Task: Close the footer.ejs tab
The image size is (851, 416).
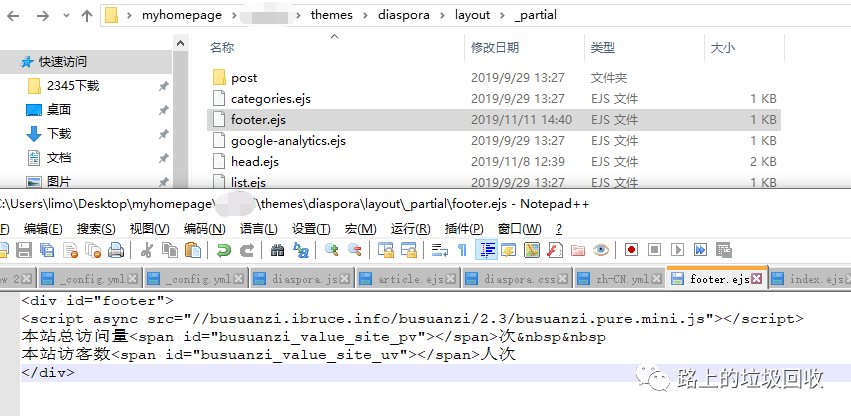Action: (756, 279)
